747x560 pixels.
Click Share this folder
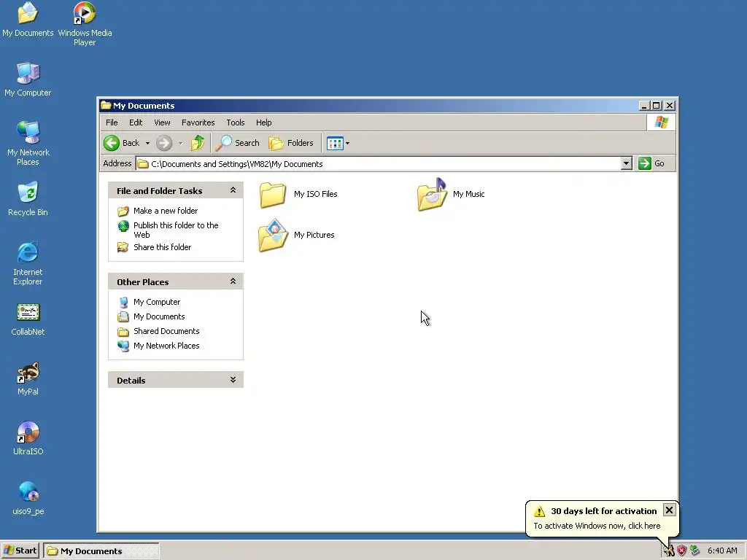(162, 247)
